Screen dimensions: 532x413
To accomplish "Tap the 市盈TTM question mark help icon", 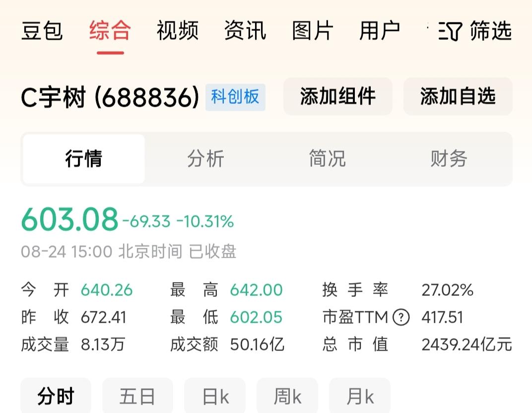I will [400, 318].
